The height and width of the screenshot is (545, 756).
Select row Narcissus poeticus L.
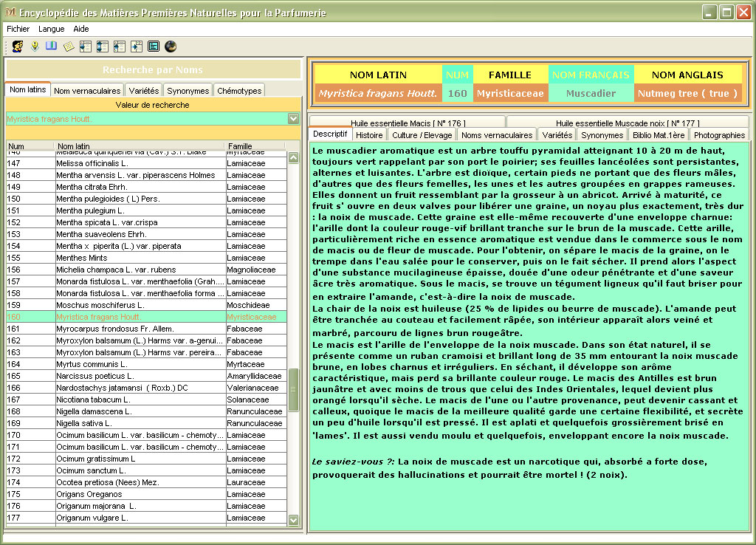click(x=147, y=376)
